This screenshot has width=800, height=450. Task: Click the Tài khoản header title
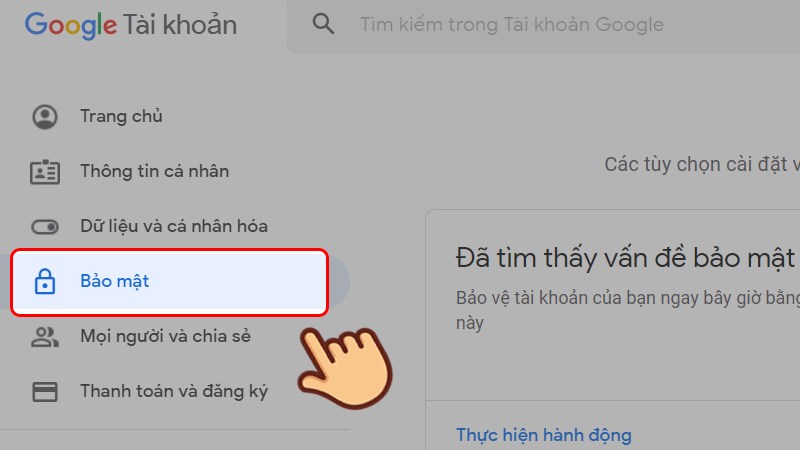[x=180, y=25]
